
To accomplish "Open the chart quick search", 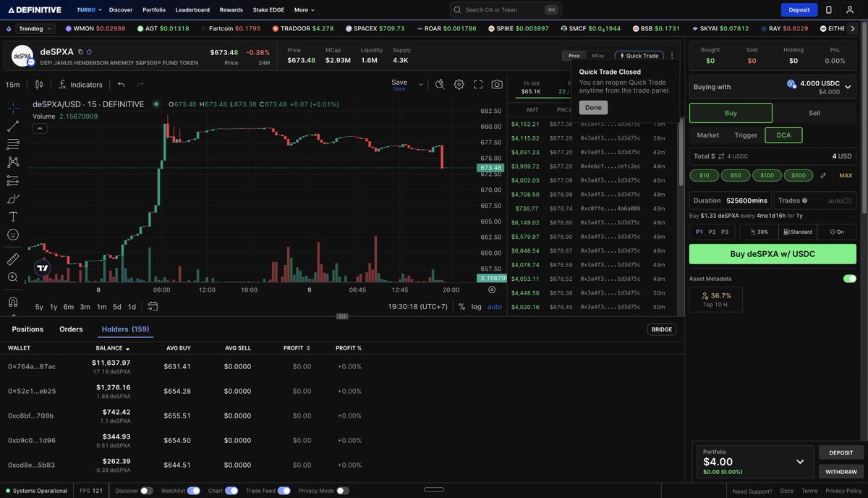I will click(x=440, y=84).
